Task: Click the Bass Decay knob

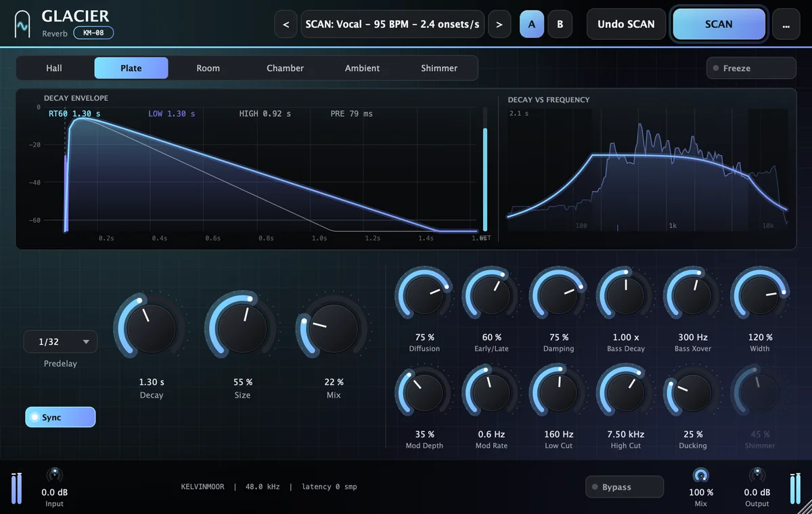Action: pos(626,295)
